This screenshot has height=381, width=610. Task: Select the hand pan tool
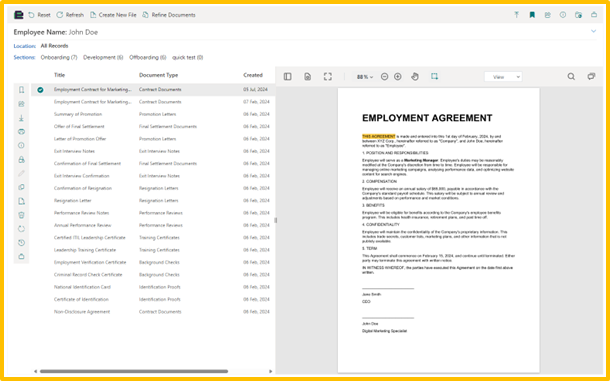[415, 77]
